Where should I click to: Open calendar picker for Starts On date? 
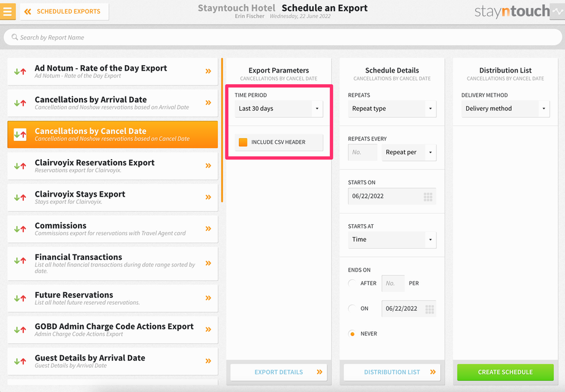427,197
